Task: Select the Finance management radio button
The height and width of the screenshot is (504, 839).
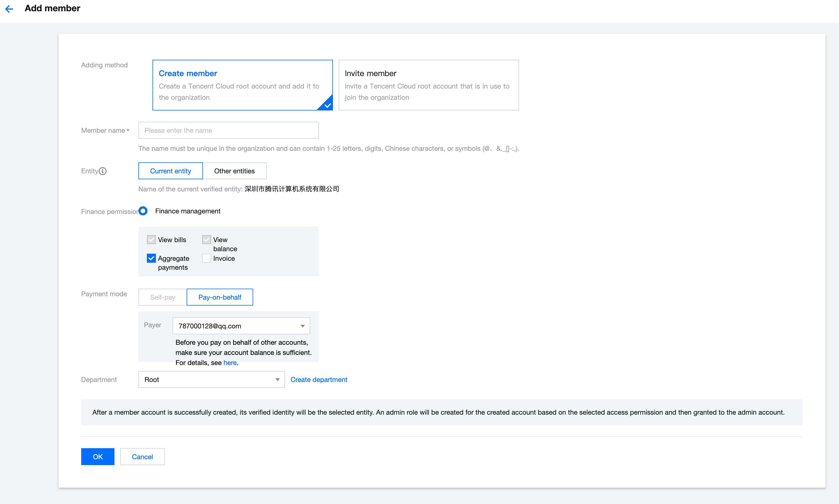Action: click(x=143, y=211)
